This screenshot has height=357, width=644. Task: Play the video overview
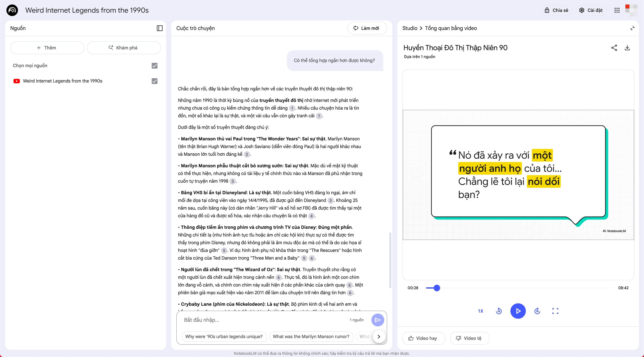point(518,311)
